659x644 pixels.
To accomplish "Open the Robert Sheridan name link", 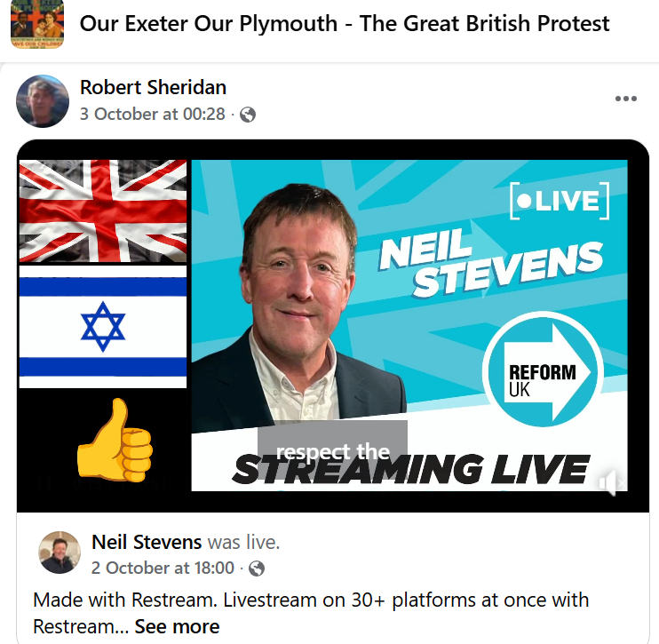I will point(153,87).
